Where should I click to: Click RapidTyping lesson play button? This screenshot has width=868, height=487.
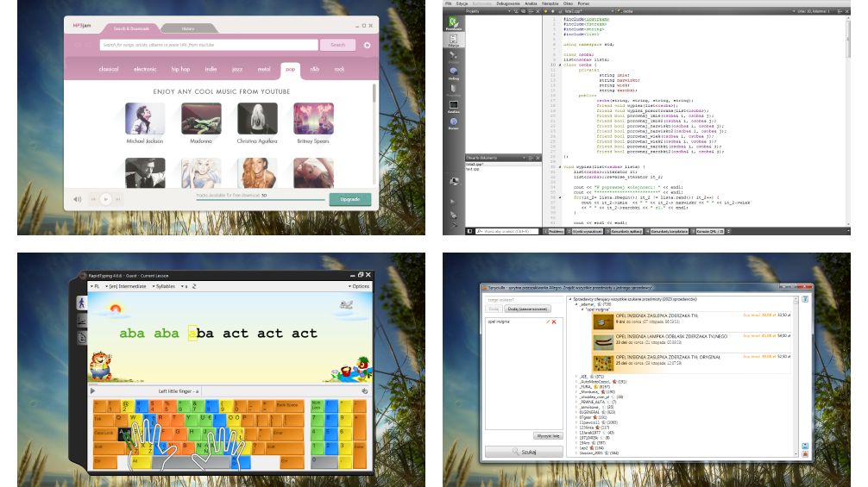92,390
